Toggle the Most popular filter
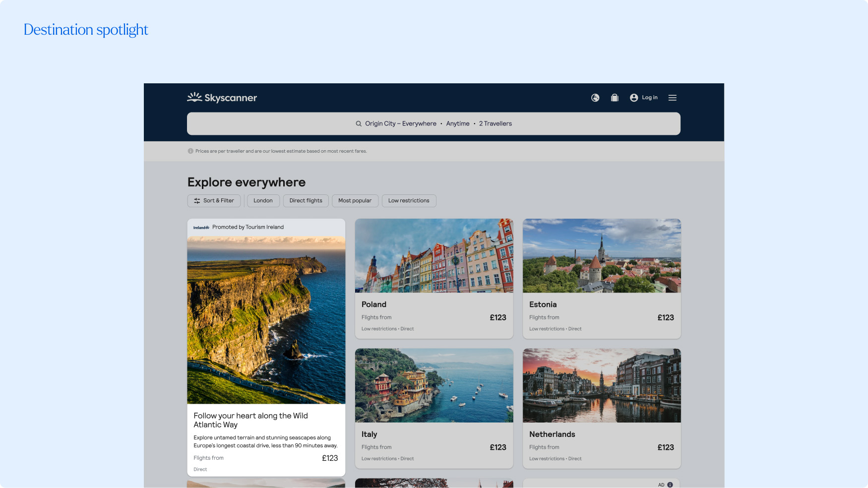This screenshot has width=868, height=488. (x=355, y=201)
